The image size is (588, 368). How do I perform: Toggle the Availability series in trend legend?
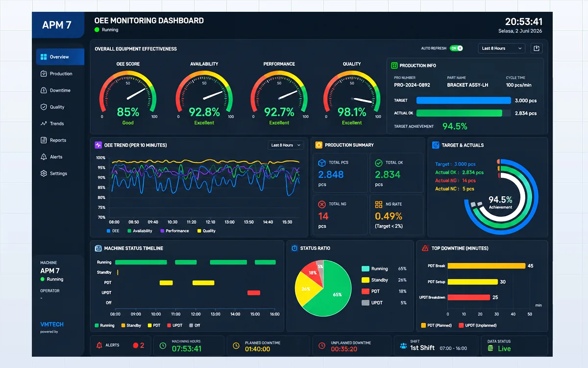[x=140, y=231]
